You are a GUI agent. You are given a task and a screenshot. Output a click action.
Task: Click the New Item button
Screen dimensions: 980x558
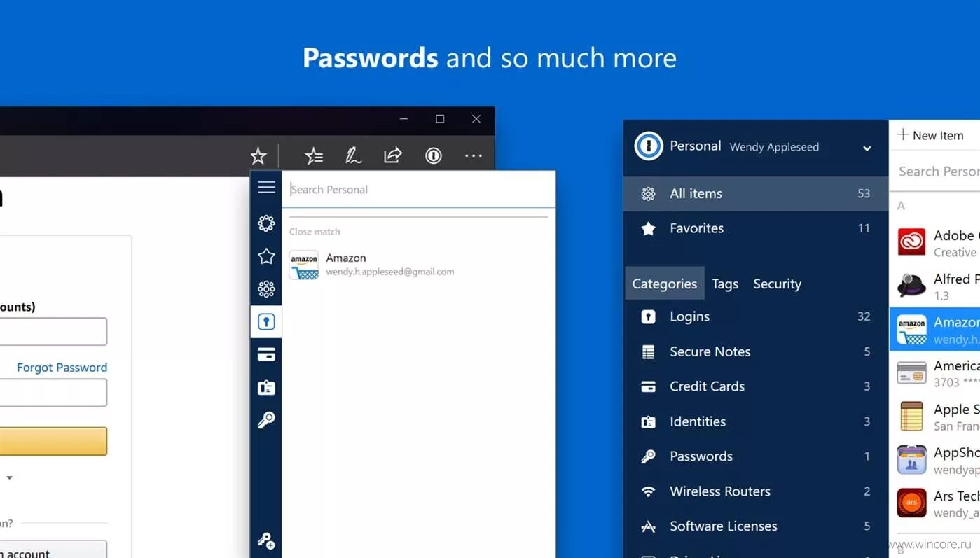click(x=934, y=134)
